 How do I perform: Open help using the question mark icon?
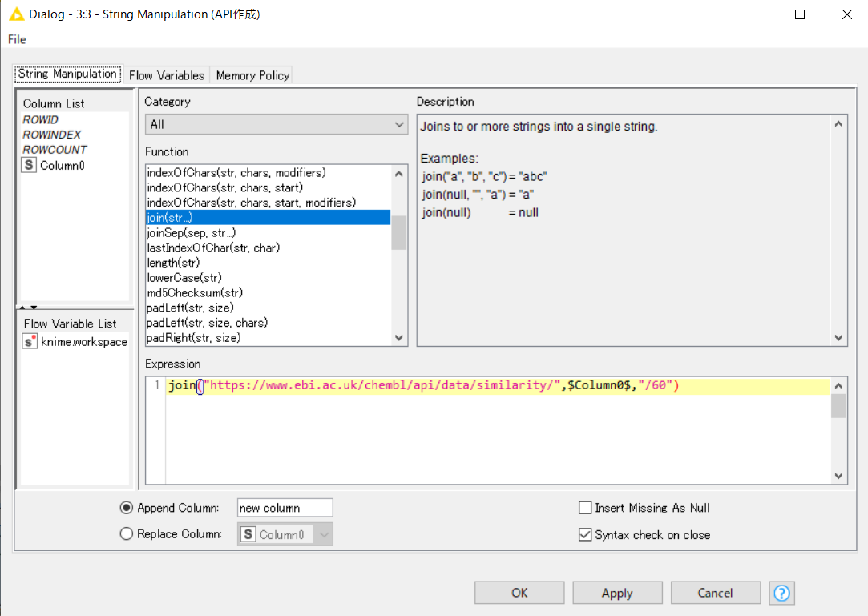pos(781,593)
